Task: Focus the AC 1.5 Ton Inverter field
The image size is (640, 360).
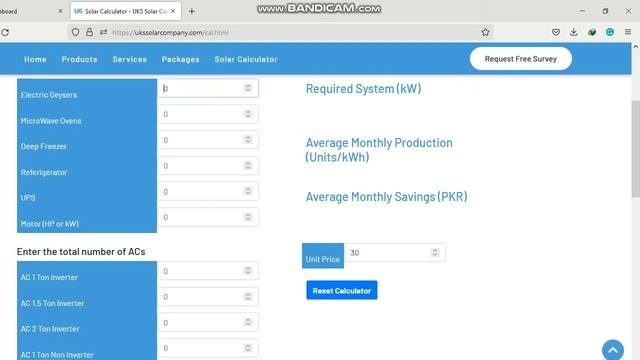Action: 208,297
